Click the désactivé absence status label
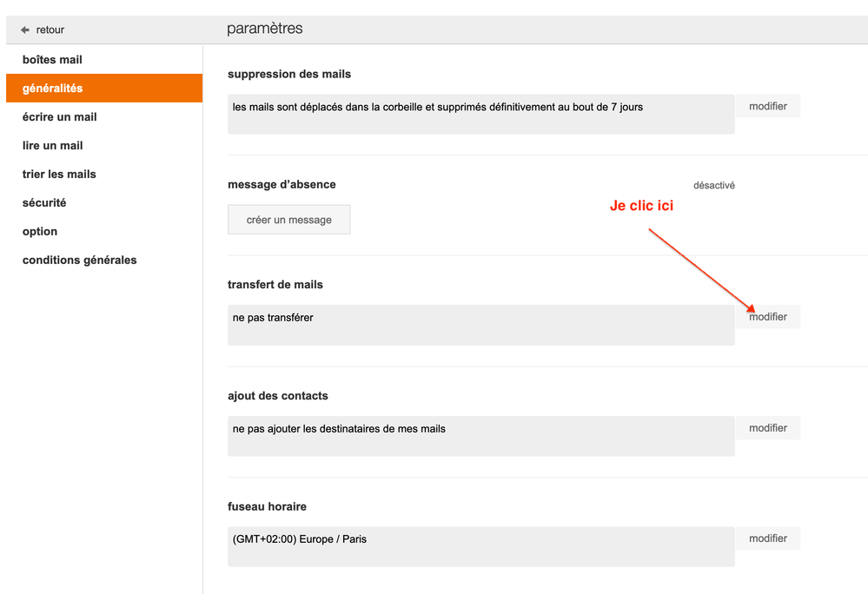This screenshot has width=868, height=594. (713, 186)
